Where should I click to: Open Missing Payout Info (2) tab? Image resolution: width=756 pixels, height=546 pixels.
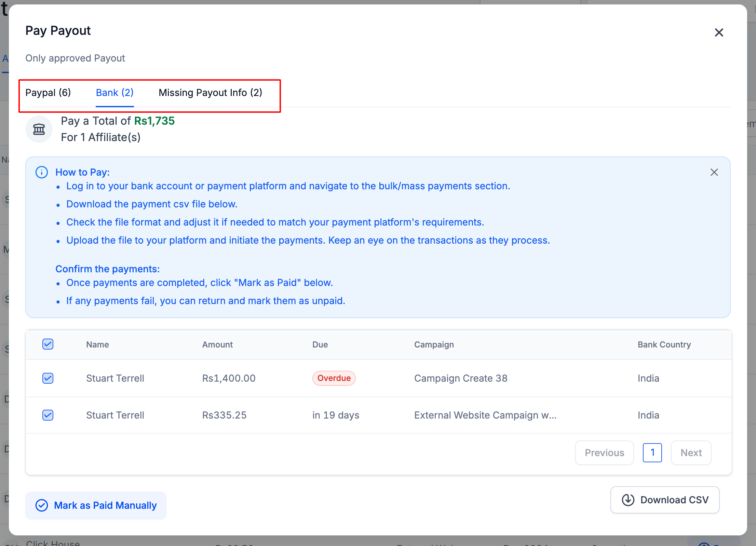210,93
